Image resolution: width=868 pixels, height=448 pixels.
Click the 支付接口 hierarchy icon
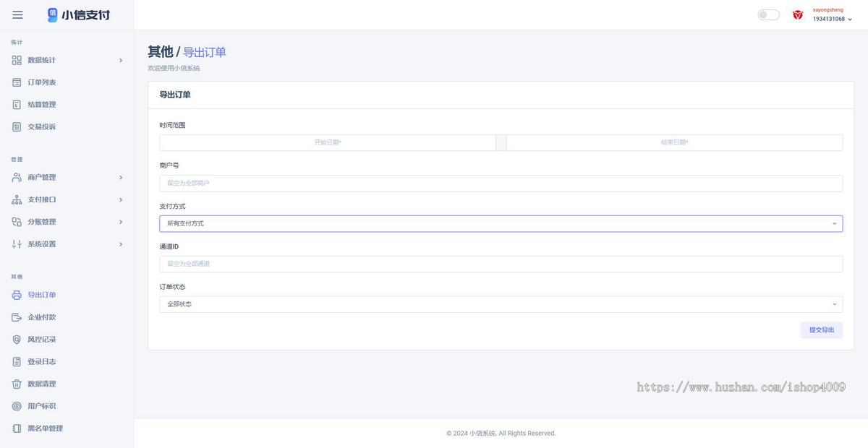17,199
